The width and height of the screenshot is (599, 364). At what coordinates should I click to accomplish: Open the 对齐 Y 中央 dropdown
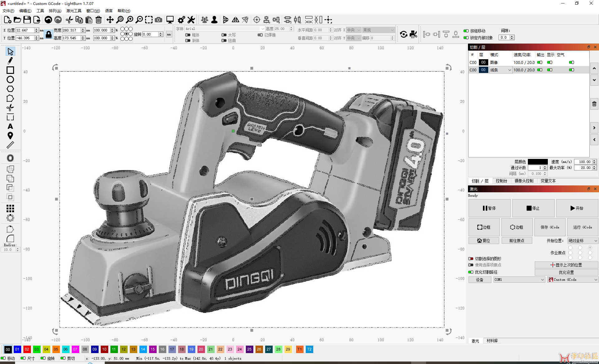click(x=354, y=38)
